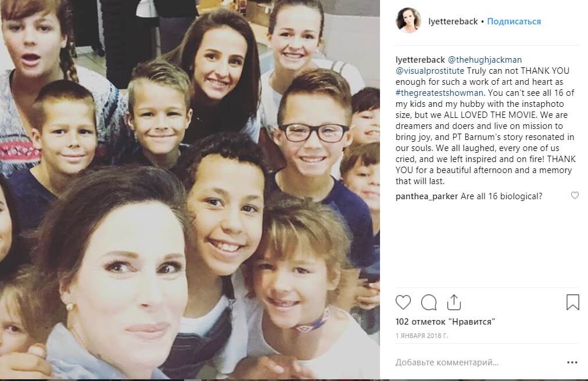This screenshot has height=381, width=588.
Task: Share the post using arrow icon
Action: coord(454,302)
